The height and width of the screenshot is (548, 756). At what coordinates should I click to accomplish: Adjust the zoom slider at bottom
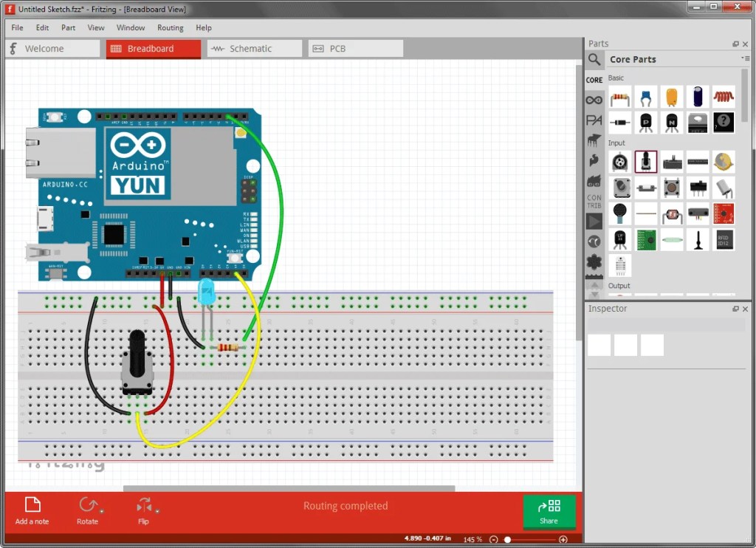tap(508, 539)
